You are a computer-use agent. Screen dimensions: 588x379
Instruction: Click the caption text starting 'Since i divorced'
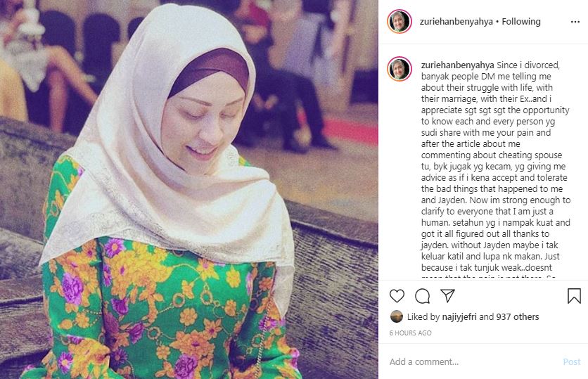coord(495,166)
